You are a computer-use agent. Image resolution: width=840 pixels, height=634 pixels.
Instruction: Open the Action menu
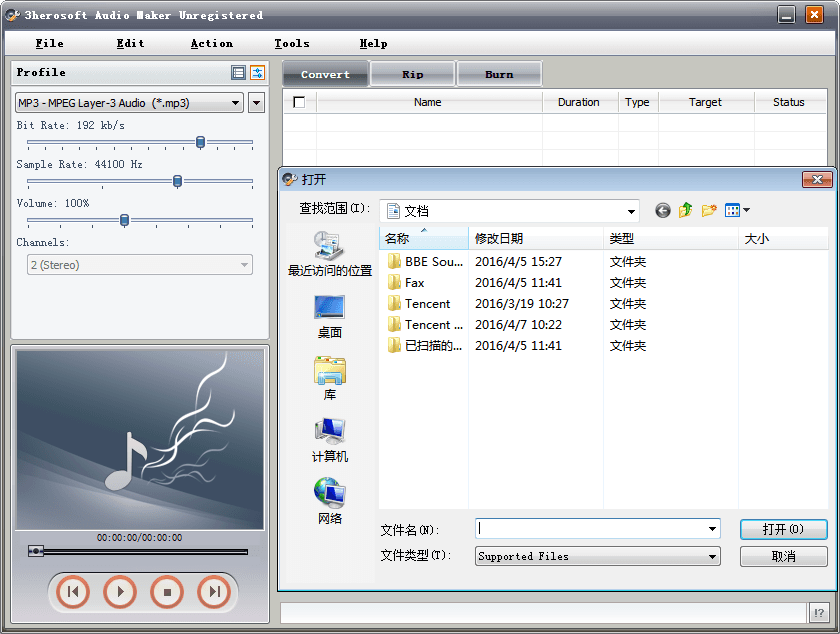pyautogui.click(x=212, y=43)
